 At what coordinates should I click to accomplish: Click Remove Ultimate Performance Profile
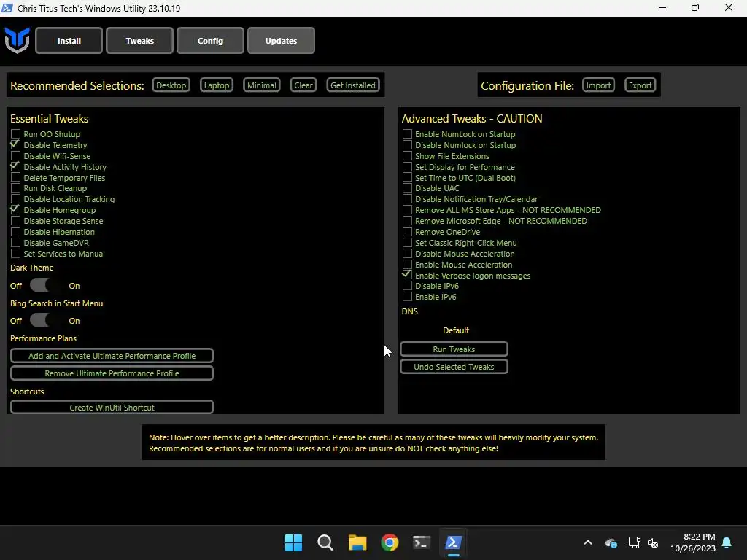112,373
